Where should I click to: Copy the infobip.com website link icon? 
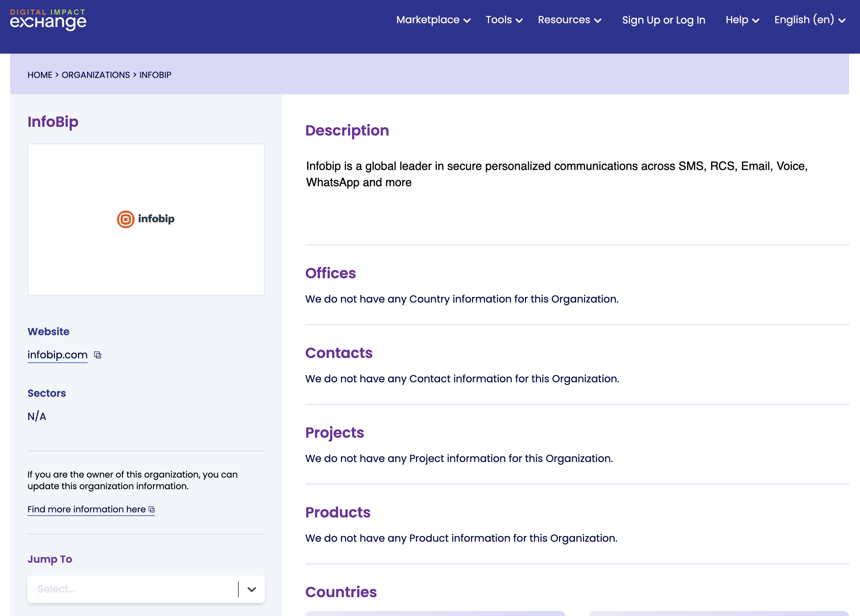(x=97, y=355)
